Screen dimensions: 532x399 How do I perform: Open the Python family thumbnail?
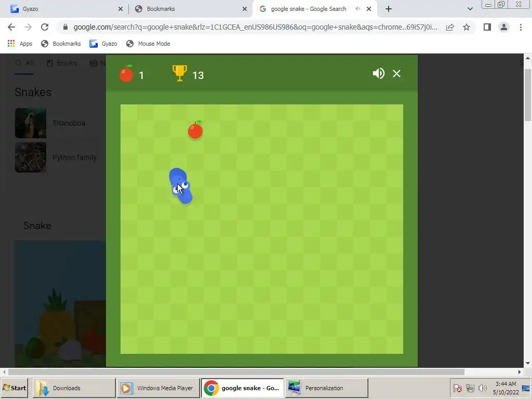[x=31, y=157]
